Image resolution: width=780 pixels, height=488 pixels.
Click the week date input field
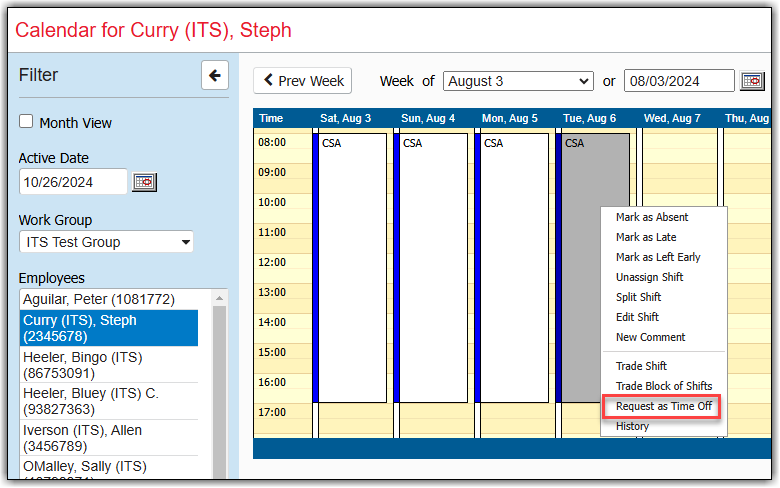[679, 81]
